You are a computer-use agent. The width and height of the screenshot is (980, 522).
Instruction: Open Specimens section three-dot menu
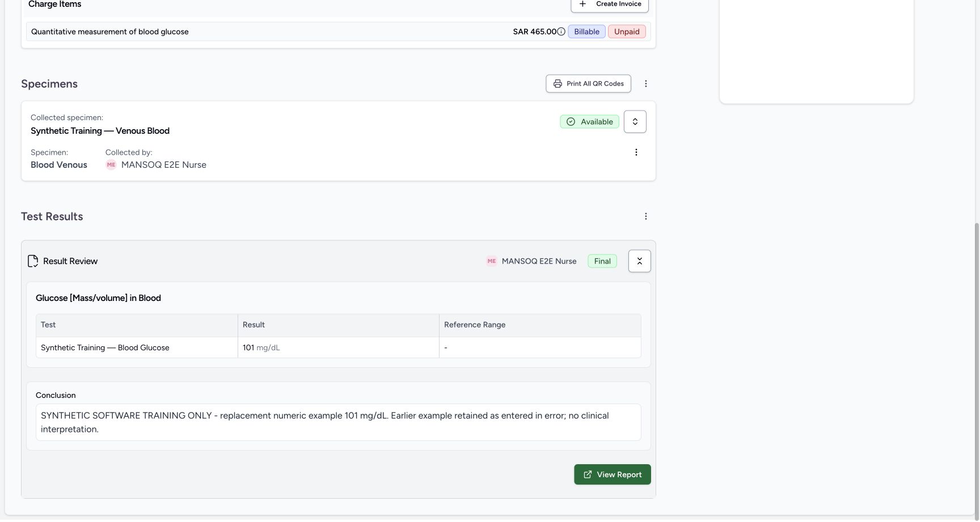coord(645,84)
